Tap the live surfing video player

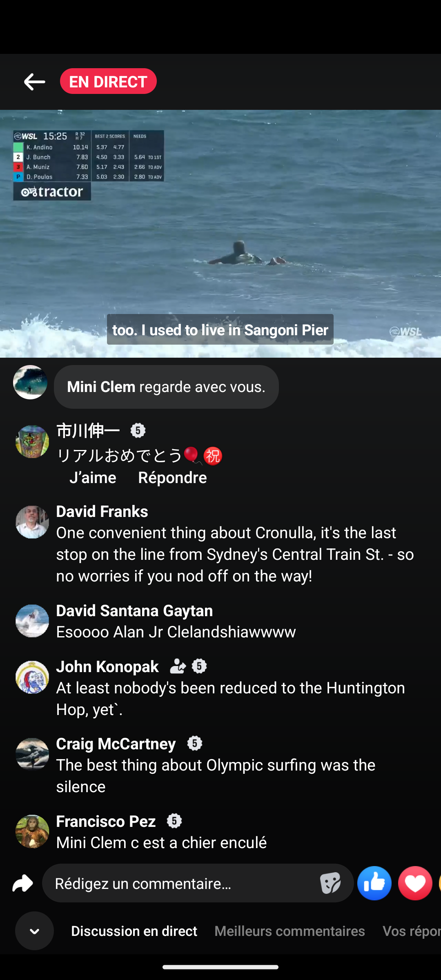(x=220, y=234)
